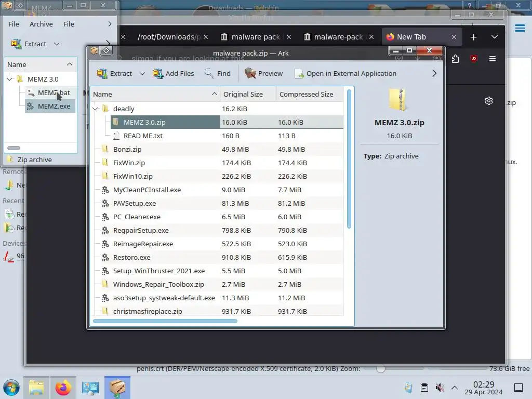Select the aso3setup_systweak-default.exe icon
The image size is (532, 399).
tap(105, 298)
